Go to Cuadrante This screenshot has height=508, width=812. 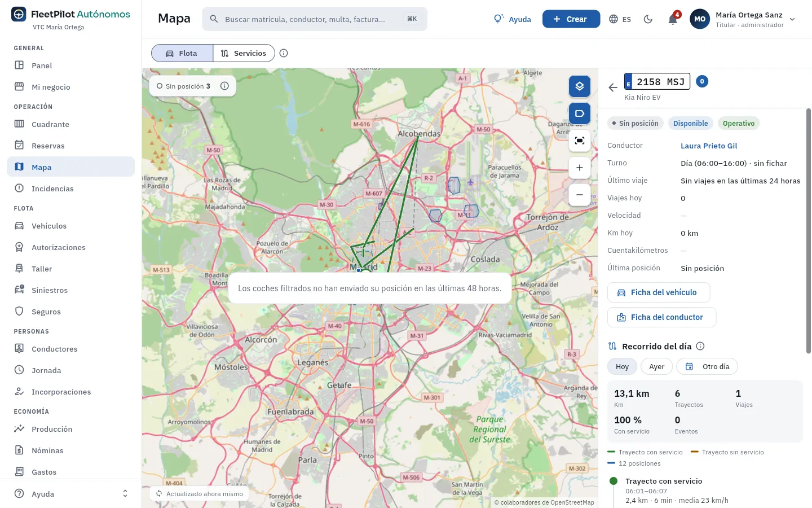click(x=71, y=124)
